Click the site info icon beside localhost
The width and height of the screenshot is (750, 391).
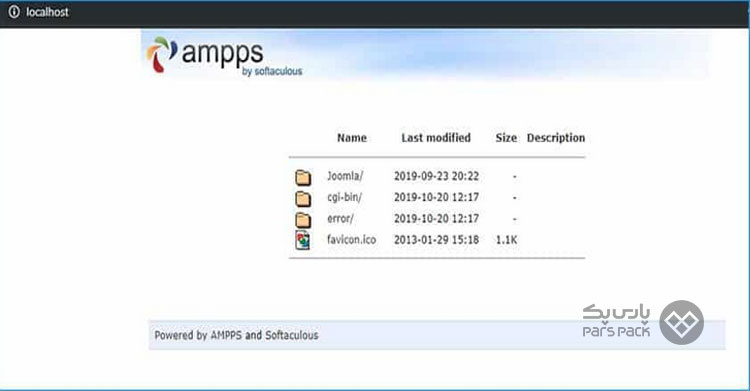(x=14, y=12)
